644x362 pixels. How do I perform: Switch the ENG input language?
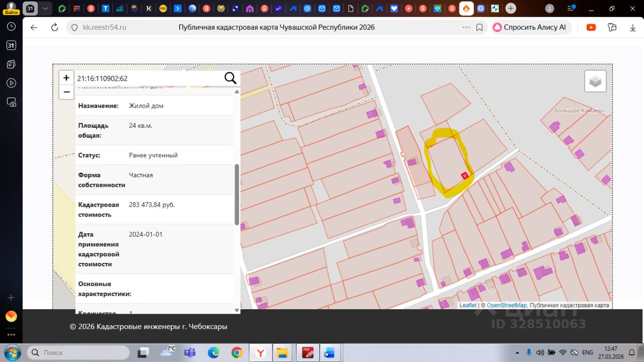pyautogui.click(x=588, y=352)
